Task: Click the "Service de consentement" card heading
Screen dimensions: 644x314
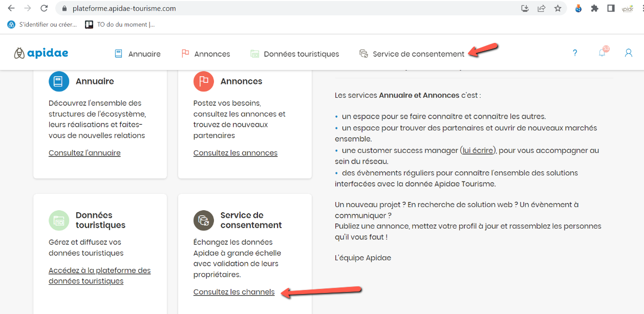Action: point(251,220)
